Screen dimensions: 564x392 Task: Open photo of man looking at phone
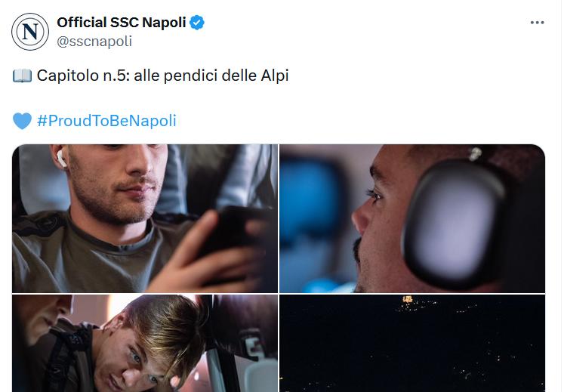[145, 218]
